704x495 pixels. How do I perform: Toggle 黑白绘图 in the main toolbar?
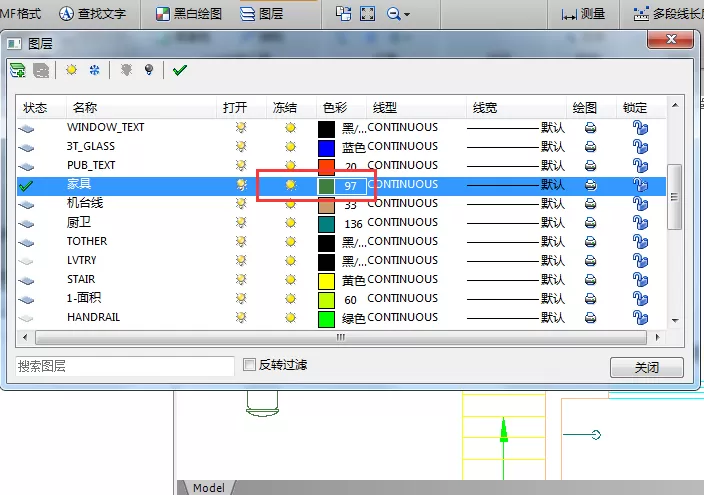[x=189, y=14]
